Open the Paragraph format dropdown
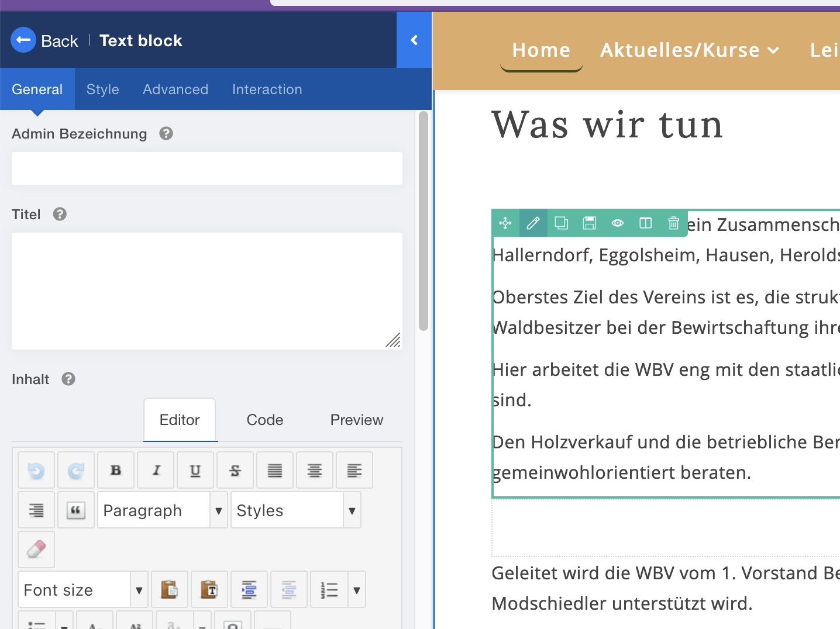The image size is (840, 629). [x=162, y=510]
